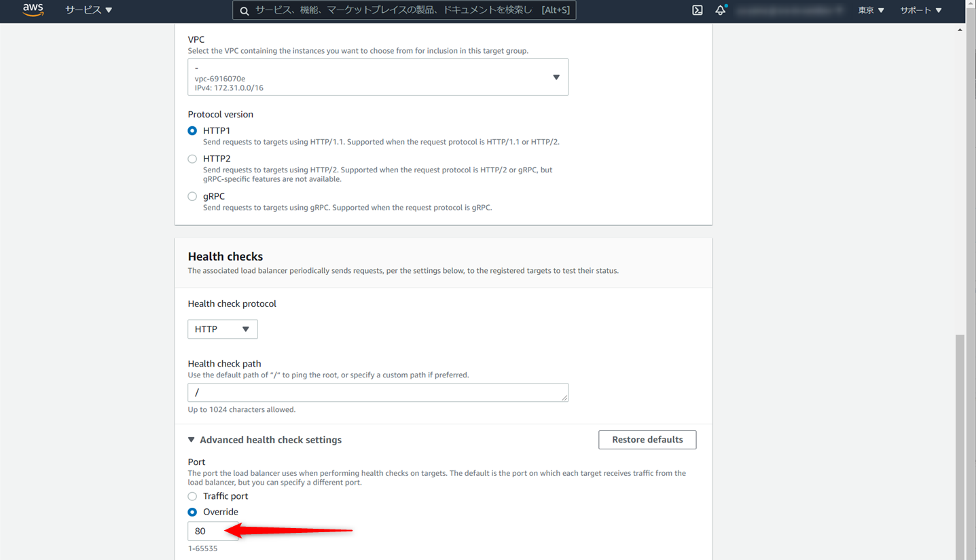Screen dimensions: 976x560
Task: Click the Restore defaults button
Action: coord(646,439)
